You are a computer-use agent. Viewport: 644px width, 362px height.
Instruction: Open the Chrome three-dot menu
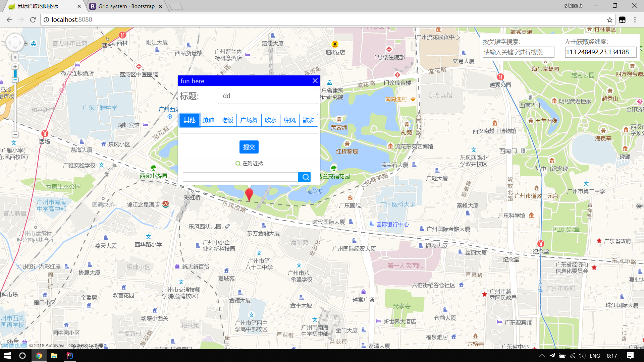click(635, 20)
